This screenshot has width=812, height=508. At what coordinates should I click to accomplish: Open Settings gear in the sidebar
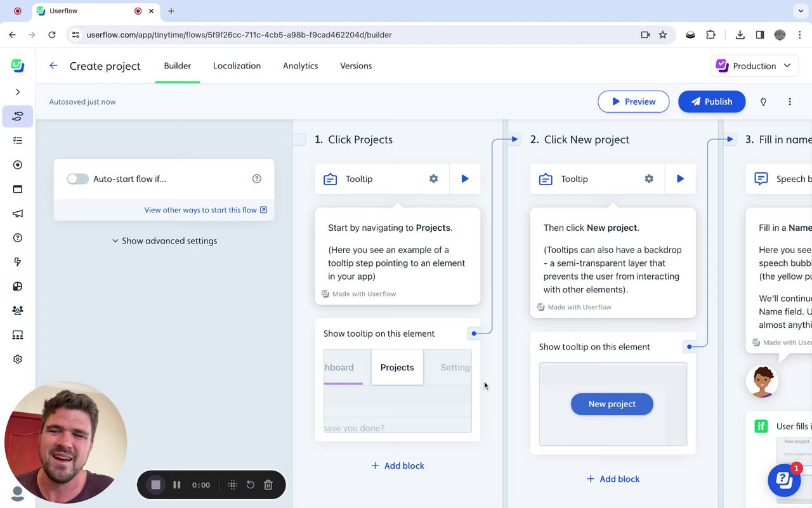coord(18,360)
